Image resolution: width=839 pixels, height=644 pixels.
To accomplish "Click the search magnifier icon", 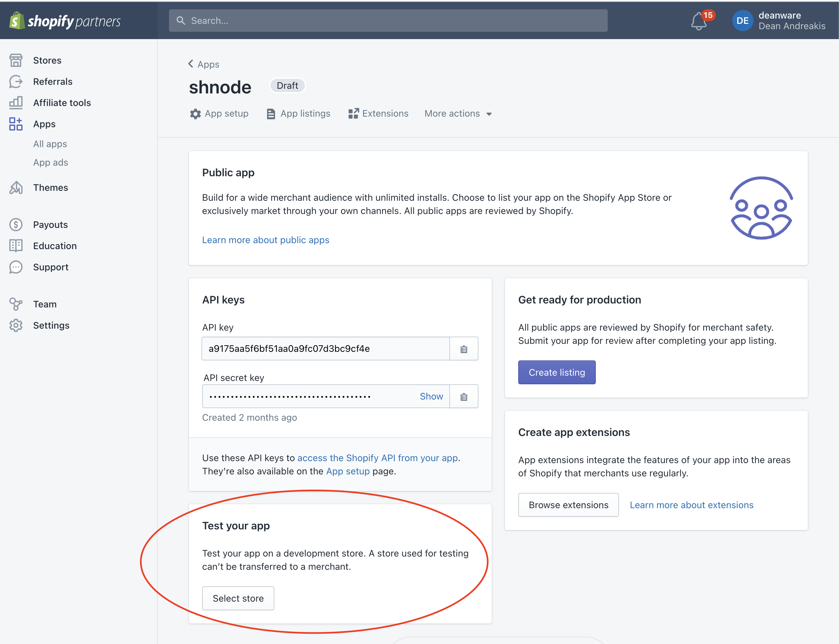I will tap(181, 21).
